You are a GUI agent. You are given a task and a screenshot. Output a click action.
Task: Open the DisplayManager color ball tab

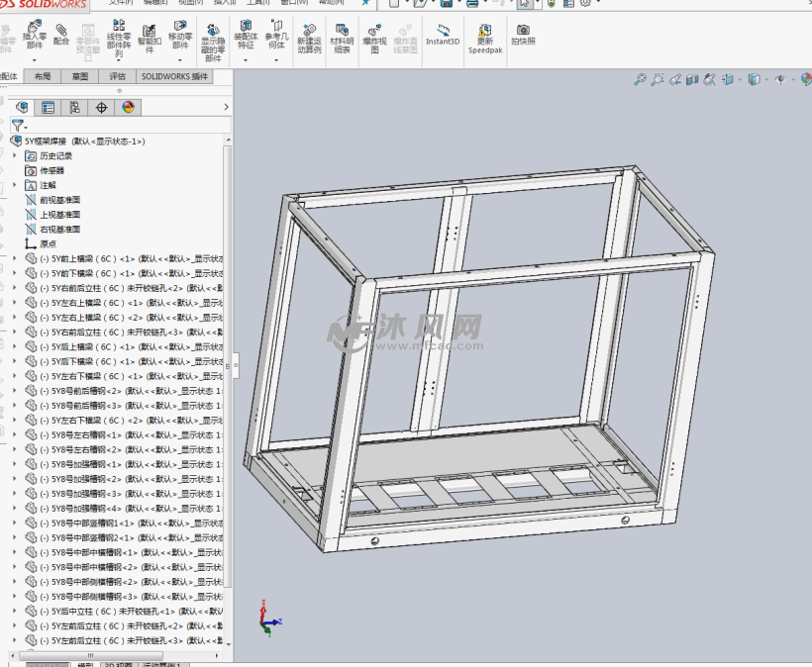(128, 107)
